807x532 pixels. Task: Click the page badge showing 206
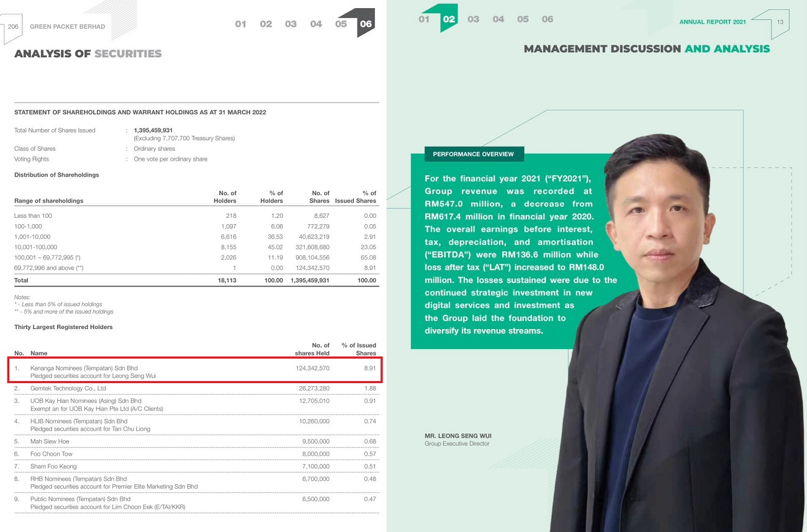point(12,26)
